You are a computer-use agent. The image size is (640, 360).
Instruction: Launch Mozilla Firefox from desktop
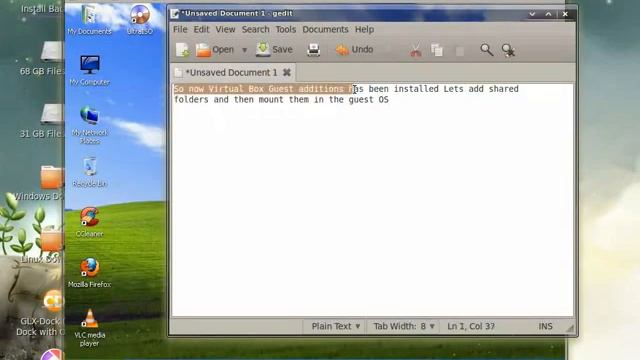(89, 273)
